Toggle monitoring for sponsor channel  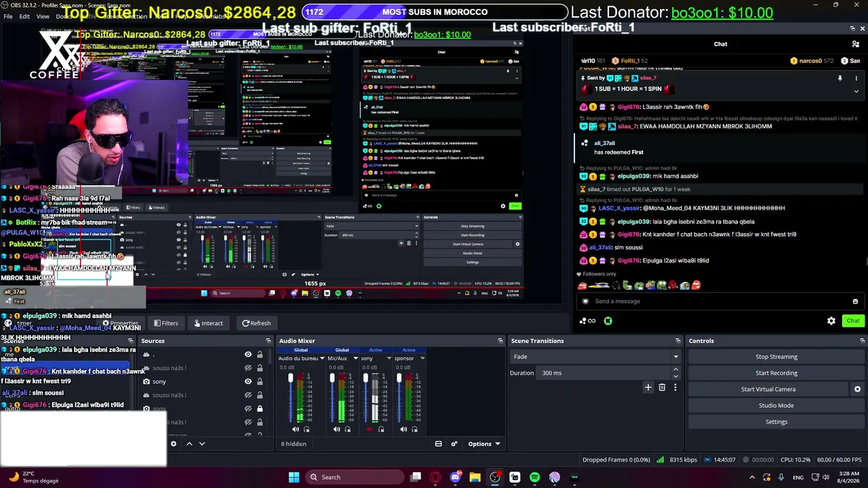coord(414,429)
